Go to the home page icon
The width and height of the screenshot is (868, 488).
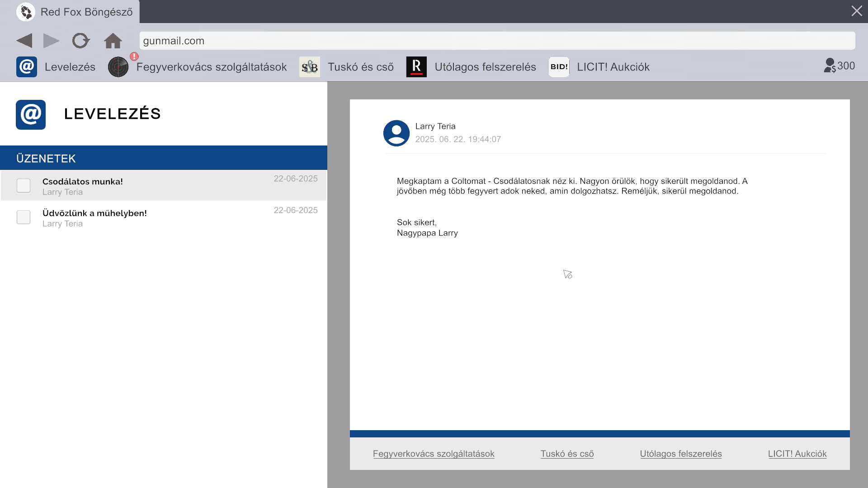point(113,41)
